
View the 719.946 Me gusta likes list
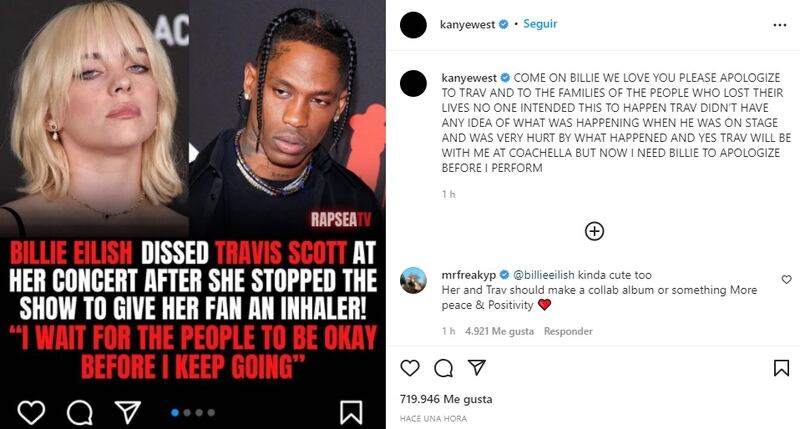446,399
